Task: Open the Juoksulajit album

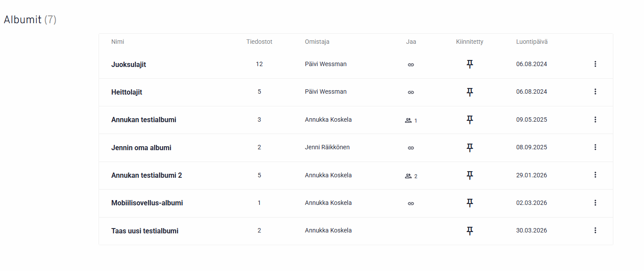Action: [128, 64]
